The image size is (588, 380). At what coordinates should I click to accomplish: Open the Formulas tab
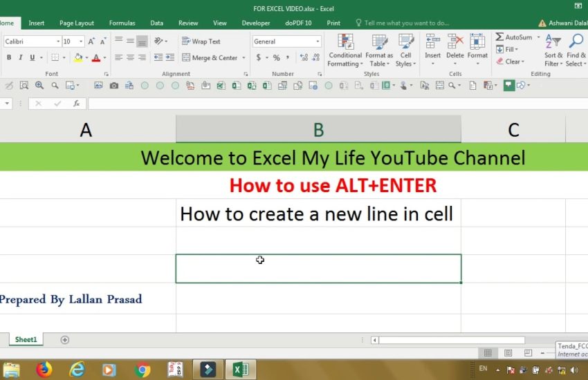coord(122,23)
